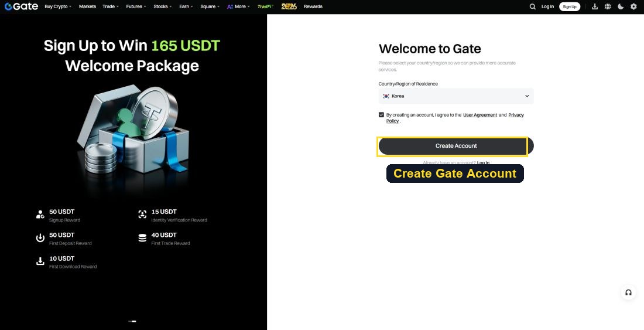This screenshot has width=644, height=330.
Task: Click the gift box promo image
Action: coord(133,130)
